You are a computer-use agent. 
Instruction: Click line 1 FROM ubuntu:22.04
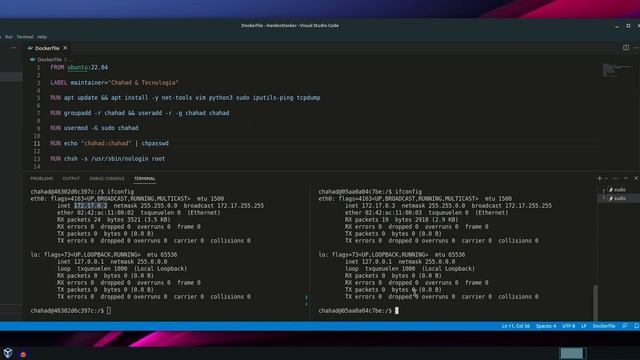[x=79, y=67]
